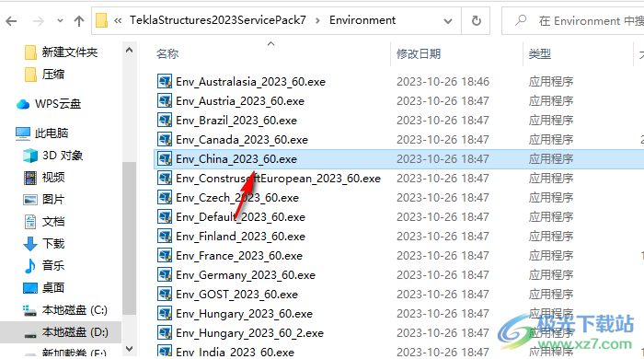Select Env_Finland_2023_60.exe file icon
The width and height of the screenshot is (644, 359).
point(165,236)
